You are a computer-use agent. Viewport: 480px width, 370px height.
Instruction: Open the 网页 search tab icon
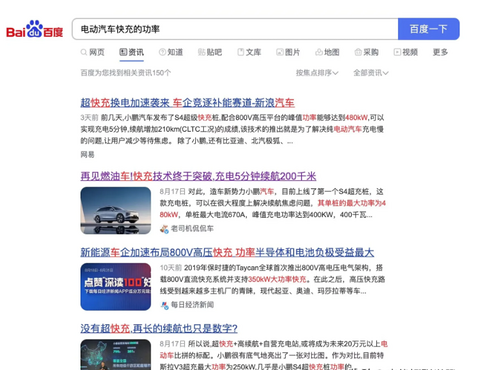tap(84, 52)
